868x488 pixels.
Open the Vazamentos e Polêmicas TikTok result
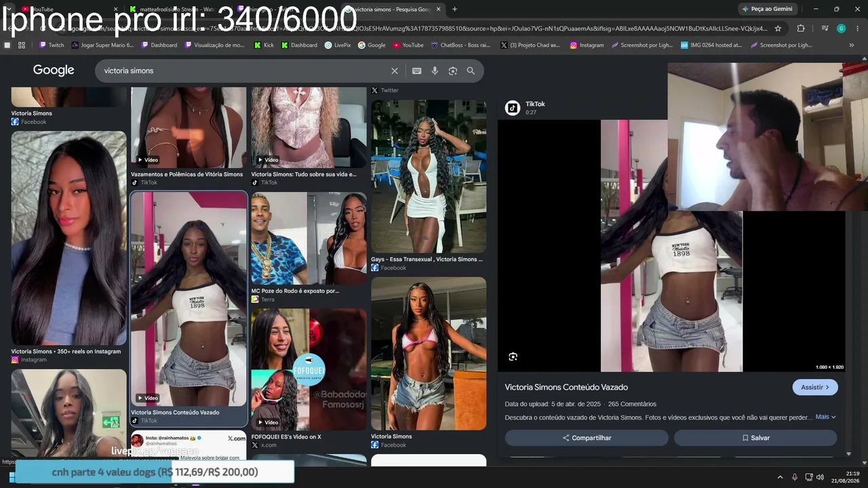click(189, 136)
